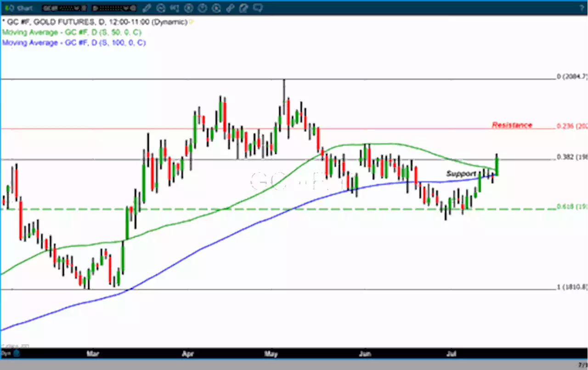
Task: Click the circular refresh arrows icon
Action: tap(161, 8)
